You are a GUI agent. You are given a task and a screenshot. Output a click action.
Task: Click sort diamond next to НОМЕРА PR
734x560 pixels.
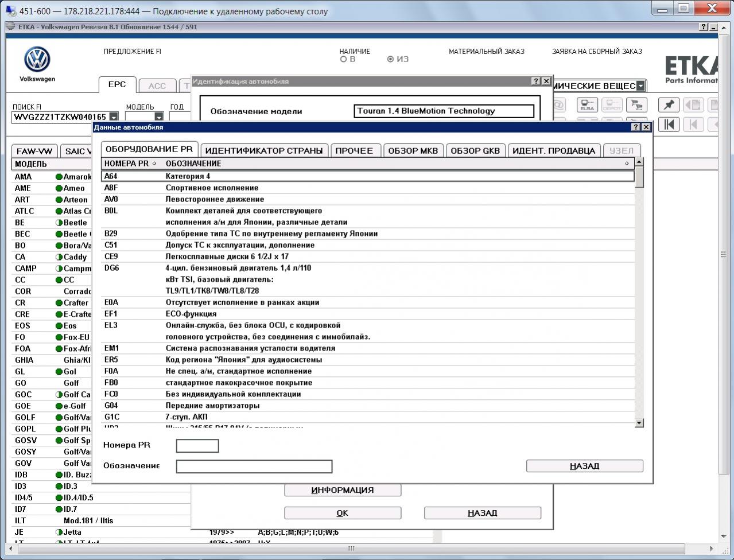pyautogui.click(x=154, y=164)
